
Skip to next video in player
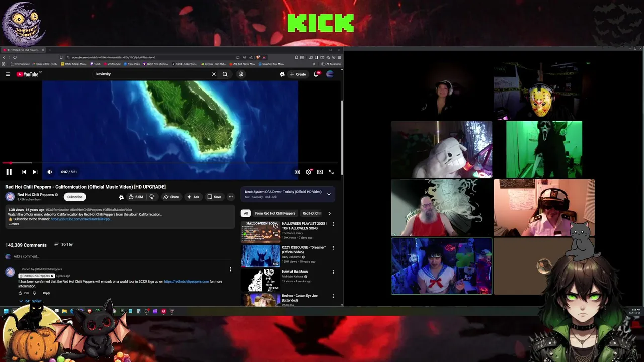(35, 172)
